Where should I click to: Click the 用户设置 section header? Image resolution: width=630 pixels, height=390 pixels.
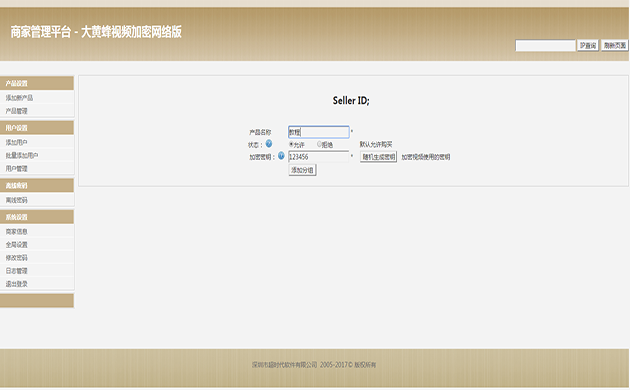point(37,128)
